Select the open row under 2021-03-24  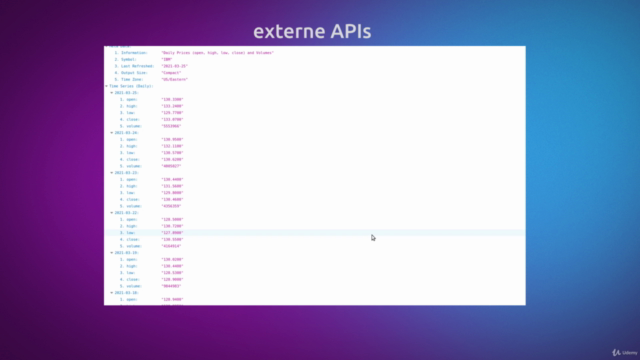coord(315,139)
